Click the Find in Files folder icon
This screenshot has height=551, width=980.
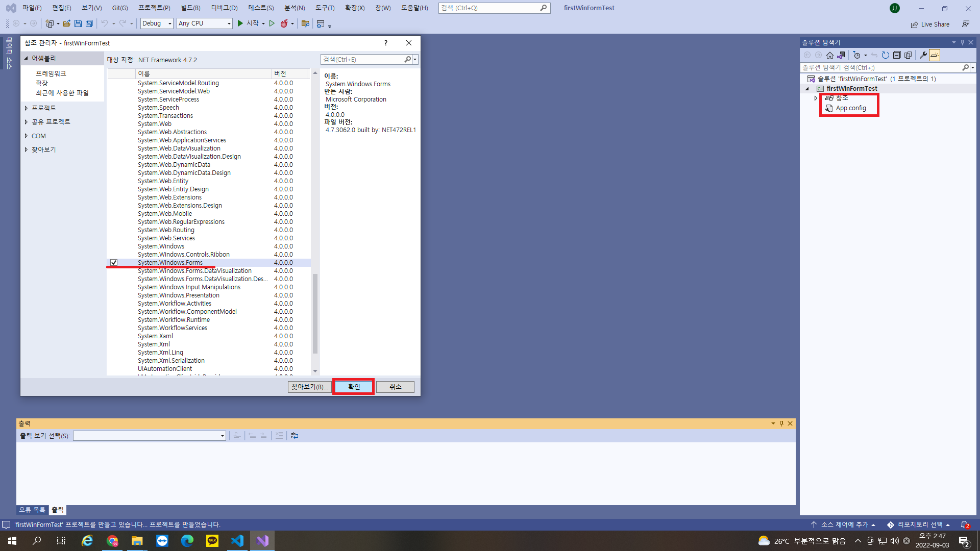[305, 23]
